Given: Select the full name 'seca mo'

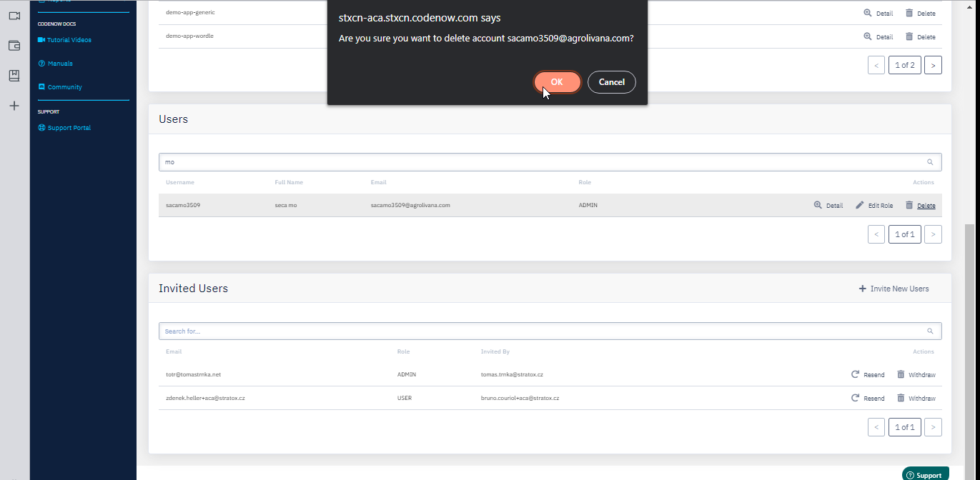Looking at the screenshot, I should point(285,206).
